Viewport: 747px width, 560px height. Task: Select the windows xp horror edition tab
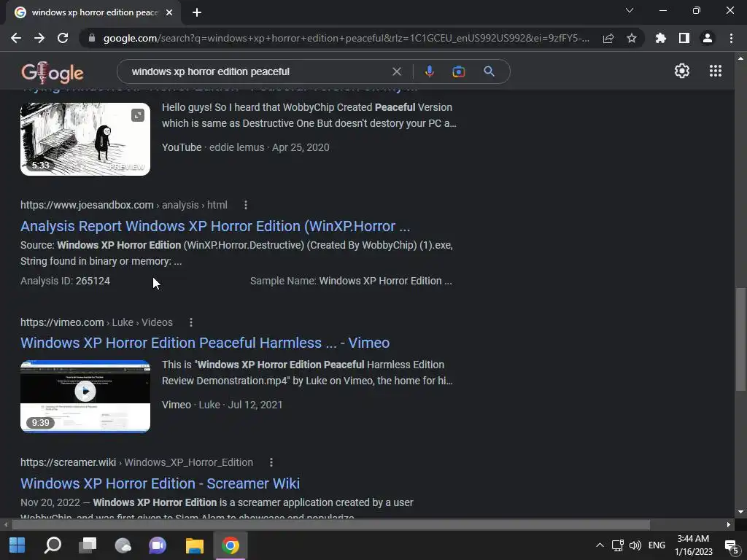pyautogui.click(x=93, y=12)
